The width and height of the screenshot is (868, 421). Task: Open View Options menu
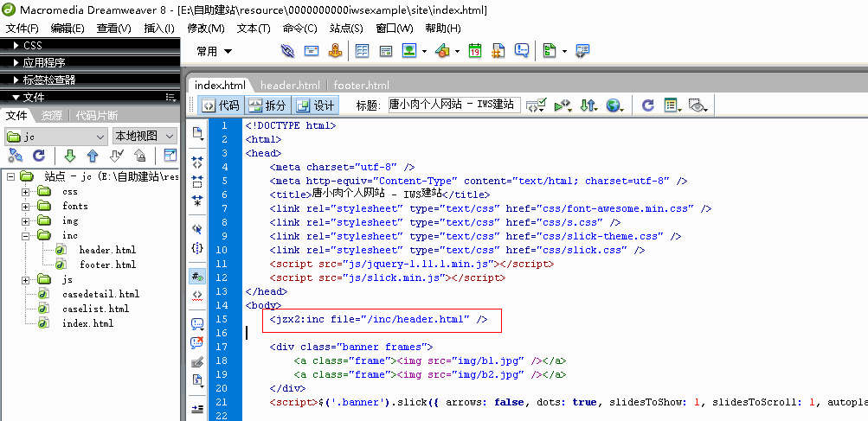(x=672, y=105)
